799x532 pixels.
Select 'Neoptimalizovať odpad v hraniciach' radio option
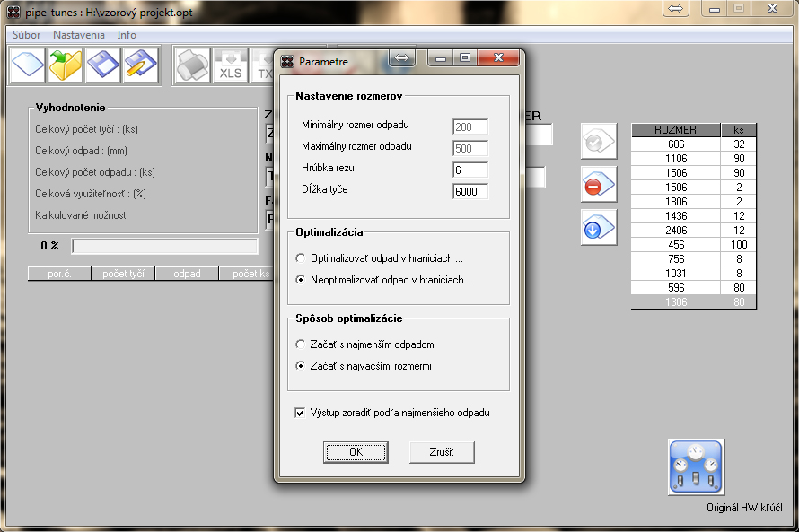coord(300,280)
